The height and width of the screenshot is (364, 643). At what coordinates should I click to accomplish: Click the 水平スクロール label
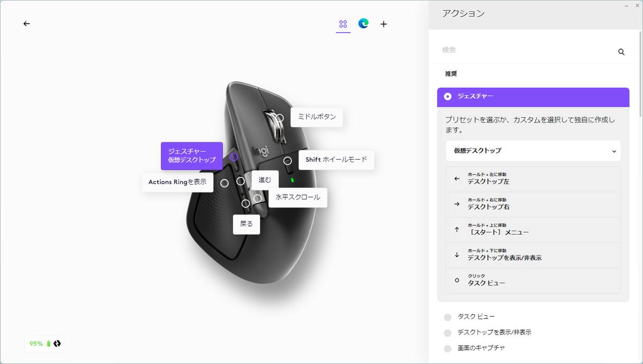pyautogui.click(x=298, y=197)
